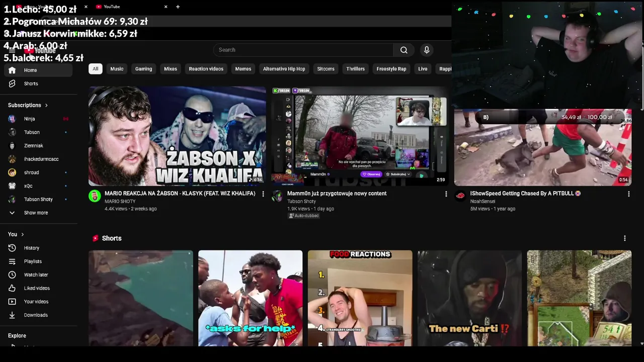This screenshot has height=362, width=644.
Task: Select Alternative Hip Hop chip
Action: [x=284, y=69]
